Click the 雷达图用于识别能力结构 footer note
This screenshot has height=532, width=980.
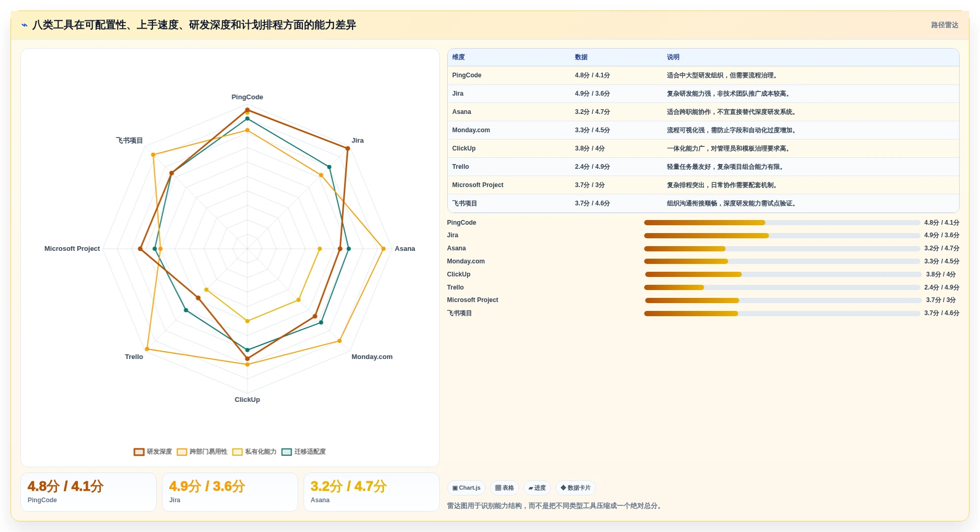coord(556,506)
